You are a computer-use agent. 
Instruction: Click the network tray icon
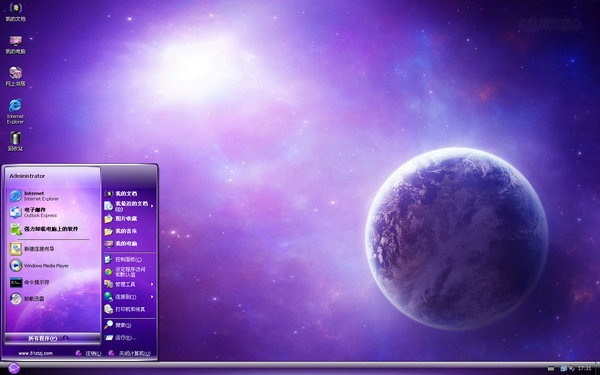(x=564, y=368)
